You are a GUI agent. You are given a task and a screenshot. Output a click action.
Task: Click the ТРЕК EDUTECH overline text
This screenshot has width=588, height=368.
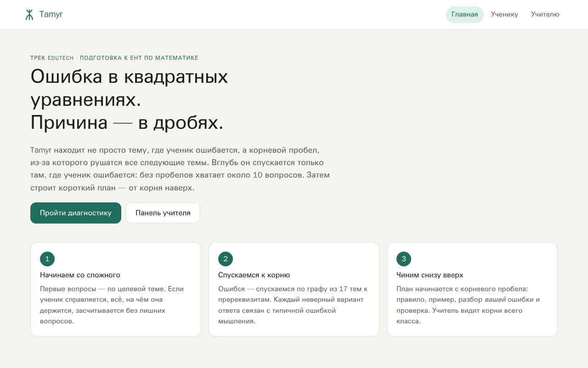click(114, 58)
